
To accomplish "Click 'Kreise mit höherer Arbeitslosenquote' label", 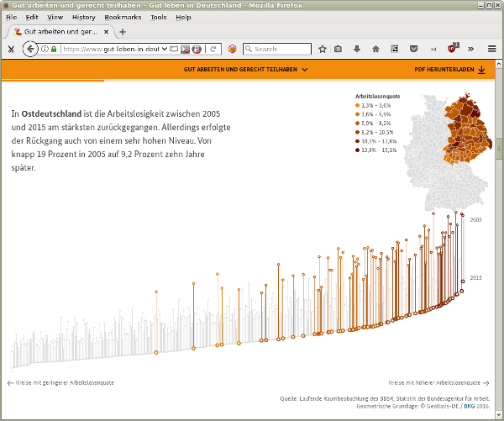I will pos(434,382).
